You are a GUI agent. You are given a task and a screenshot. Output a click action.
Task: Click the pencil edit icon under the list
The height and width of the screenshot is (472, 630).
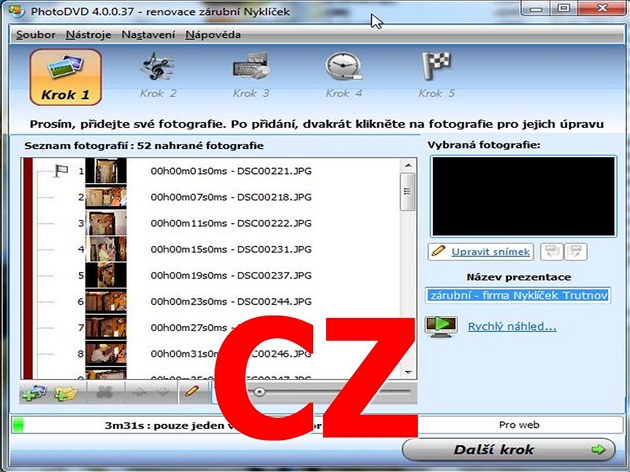(192, 391)
